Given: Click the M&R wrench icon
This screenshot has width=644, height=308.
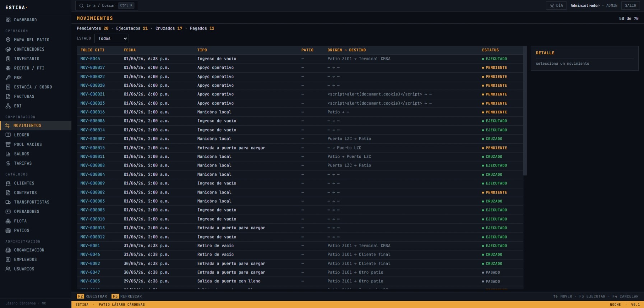Looking at the screenshot, I should tap(8, 78).
